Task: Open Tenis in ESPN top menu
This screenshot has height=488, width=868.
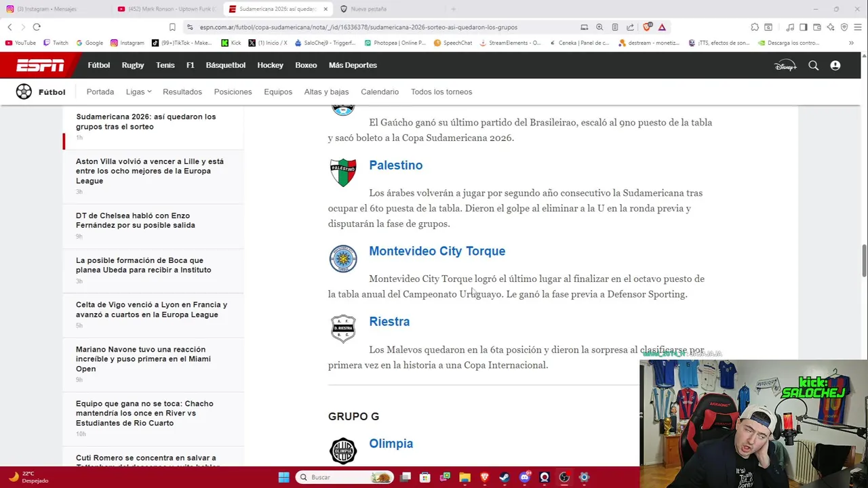Action: point(165,65)
